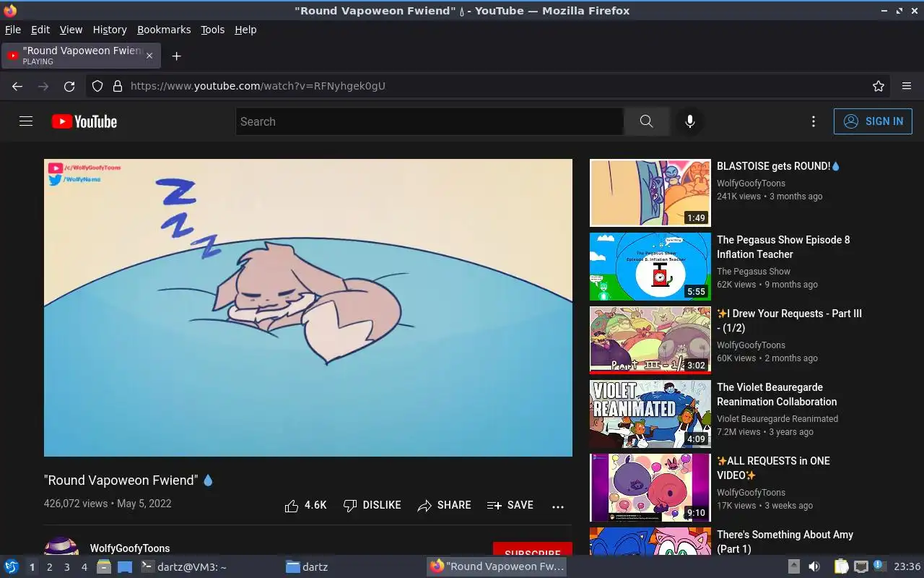The image size is (924, 578).
Task: Click the magnifier search button
Action: [x=646, y=121]
